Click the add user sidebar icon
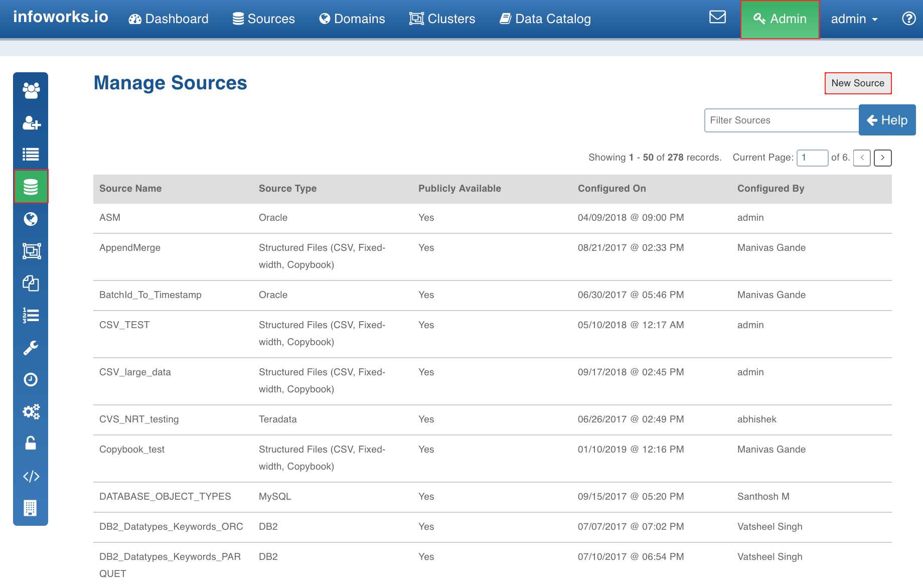 pos(31,122)
